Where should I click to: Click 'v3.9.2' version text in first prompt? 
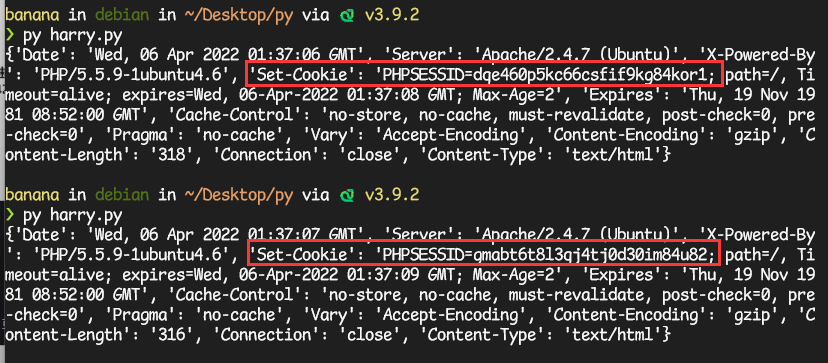[x=393, y=15]
